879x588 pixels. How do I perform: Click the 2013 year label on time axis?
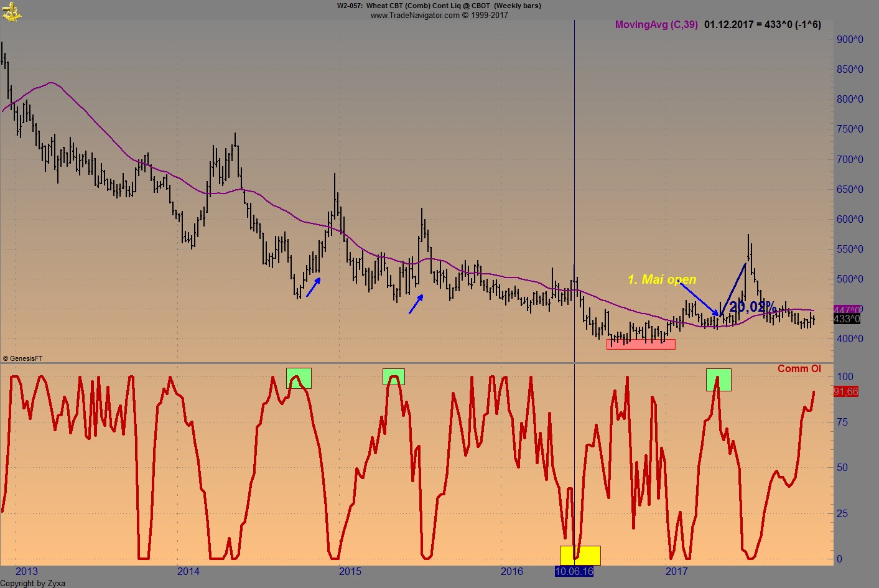pos(27,571)
